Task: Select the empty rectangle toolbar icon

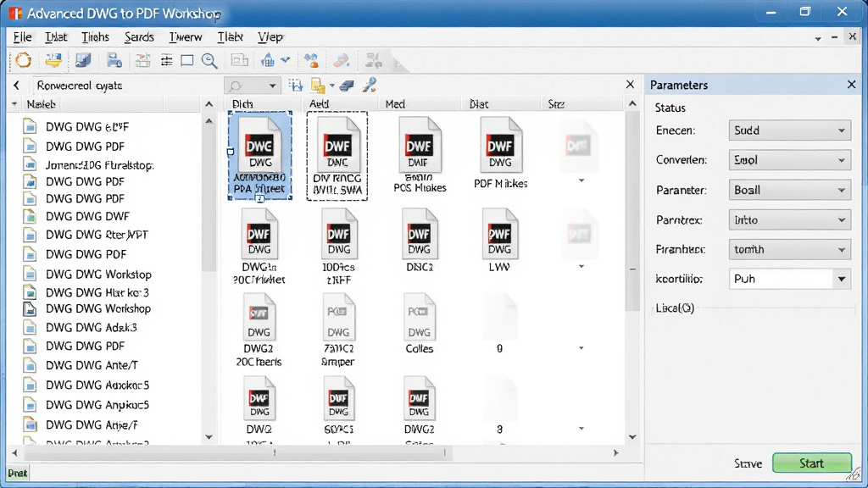Action: (187, 60)
